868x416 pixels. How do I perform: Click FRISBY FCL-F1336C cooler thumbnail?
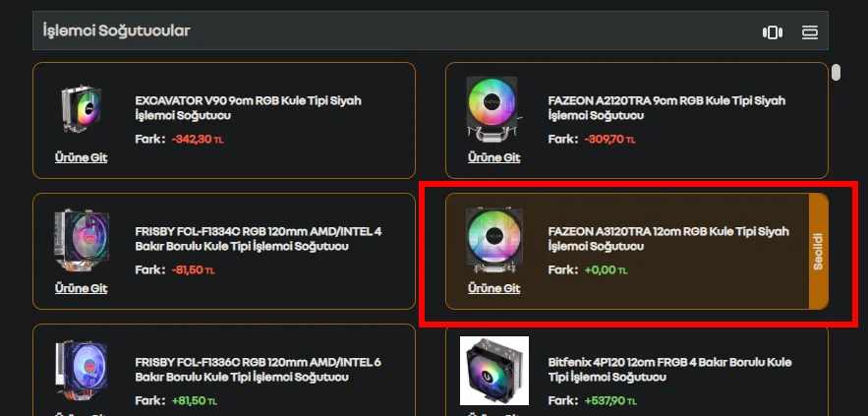[81, 370]
